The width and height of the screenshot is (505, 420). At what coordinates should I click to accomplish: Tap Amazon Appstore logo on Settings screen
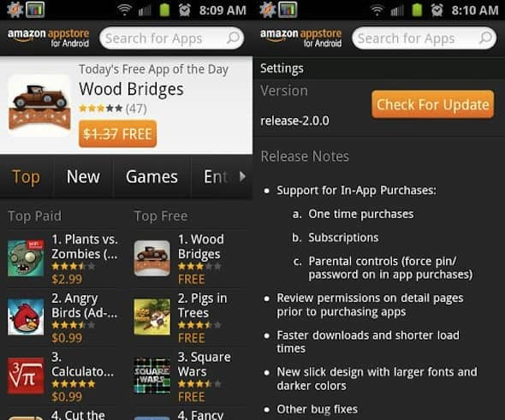(x=300, y=38)
